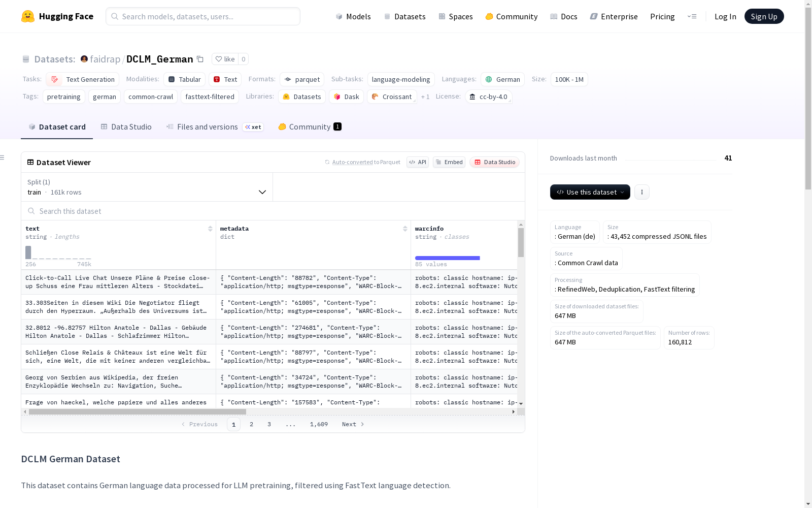Click the 100K - 1M size tag
Image resolution: width=812 pixels, height=508 pixels.
569,79
